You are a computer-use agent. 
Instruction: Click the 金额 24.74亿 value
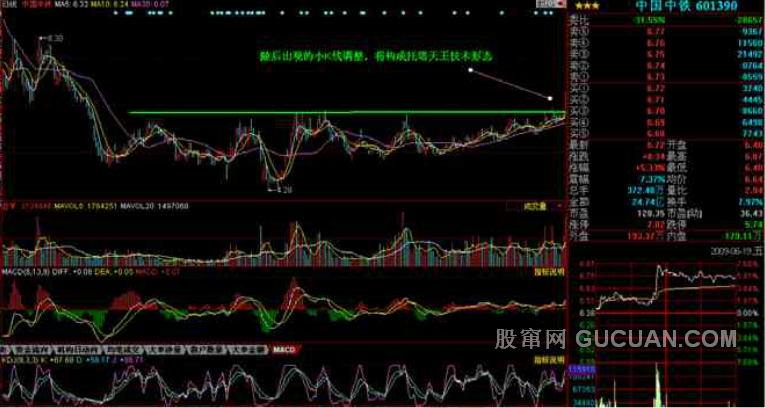point(648,202)
